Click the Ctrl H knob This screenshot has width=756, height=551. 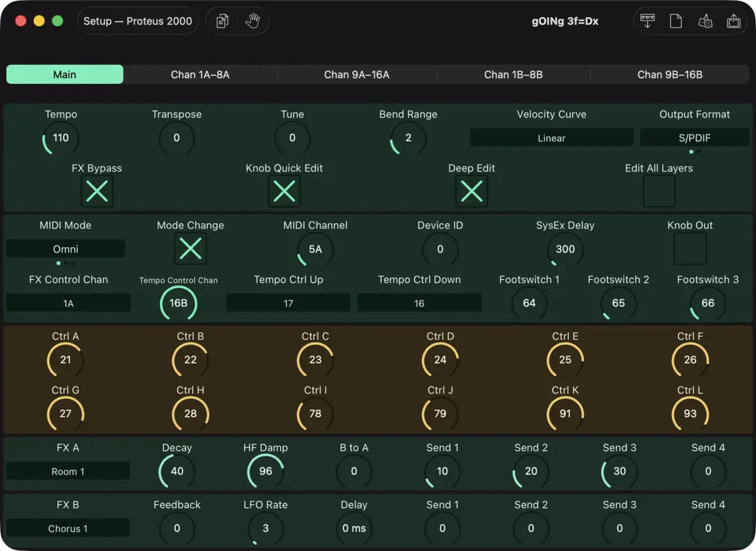click(190, 414)
